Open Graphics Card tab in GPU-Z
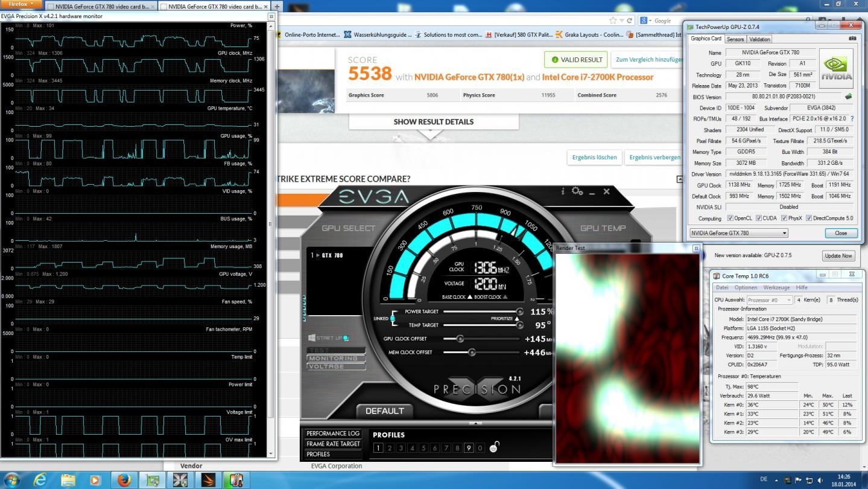The width and height of the screenshot is (868, 489). 706,39
